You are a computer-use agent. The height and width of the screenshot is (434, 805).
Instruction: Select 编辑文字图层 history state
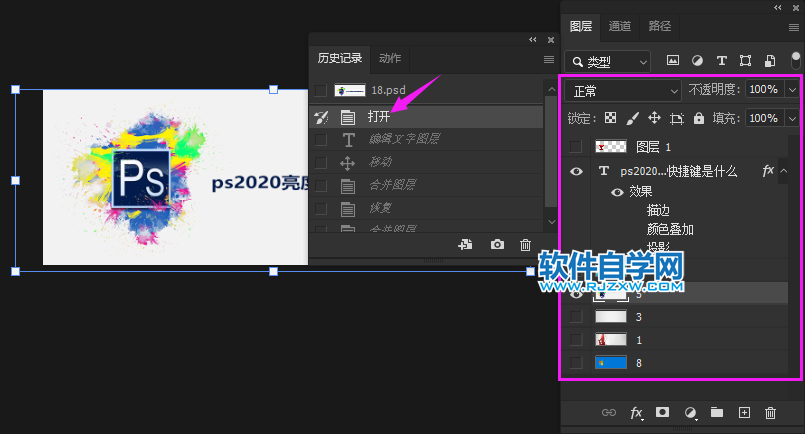(x=426, y=139)
